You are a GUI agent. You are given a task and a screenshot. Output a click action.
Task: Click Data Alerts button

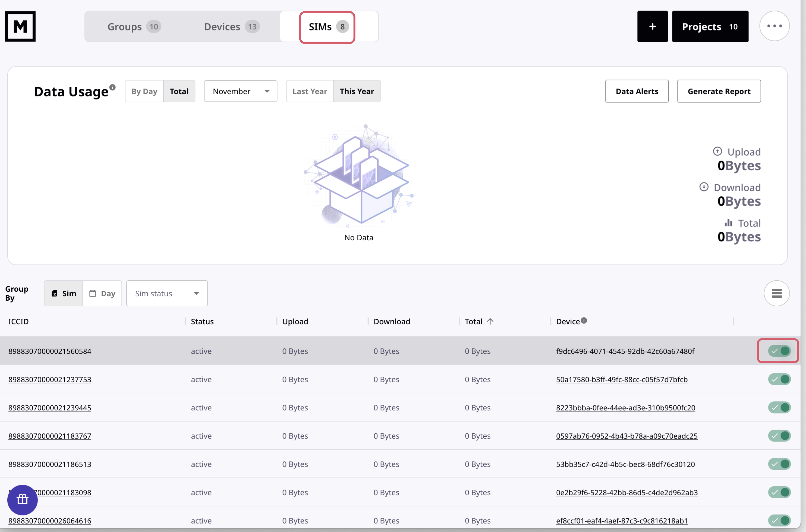pos(637,91)
